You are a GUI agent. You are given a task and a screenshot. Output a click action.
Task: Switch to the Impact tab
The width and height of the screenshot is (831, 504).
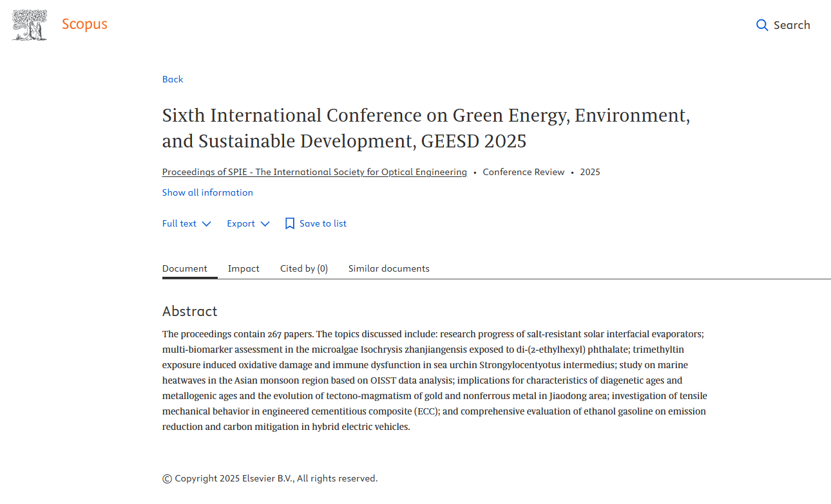click(244, 268)
